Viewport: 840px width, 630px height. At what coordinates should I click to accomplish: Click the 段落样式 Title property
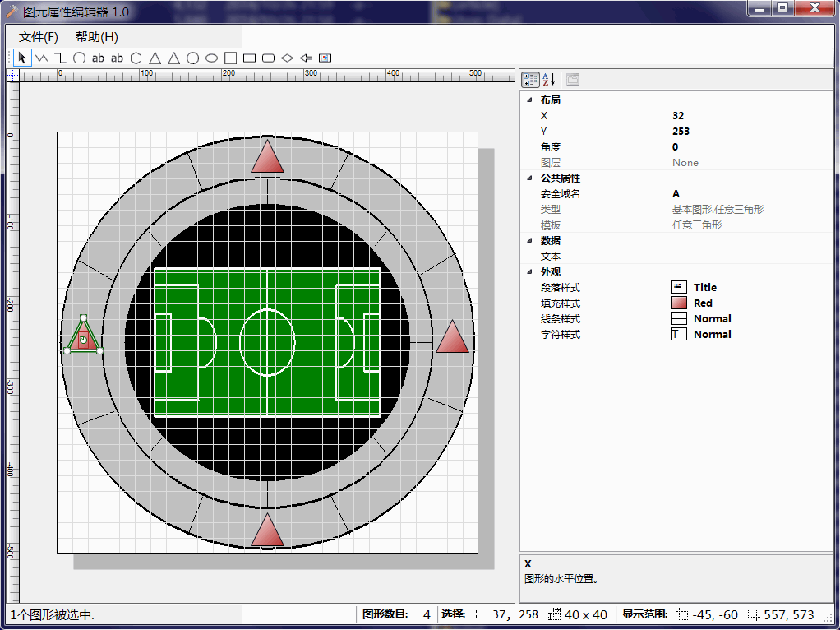coord(704,287)
